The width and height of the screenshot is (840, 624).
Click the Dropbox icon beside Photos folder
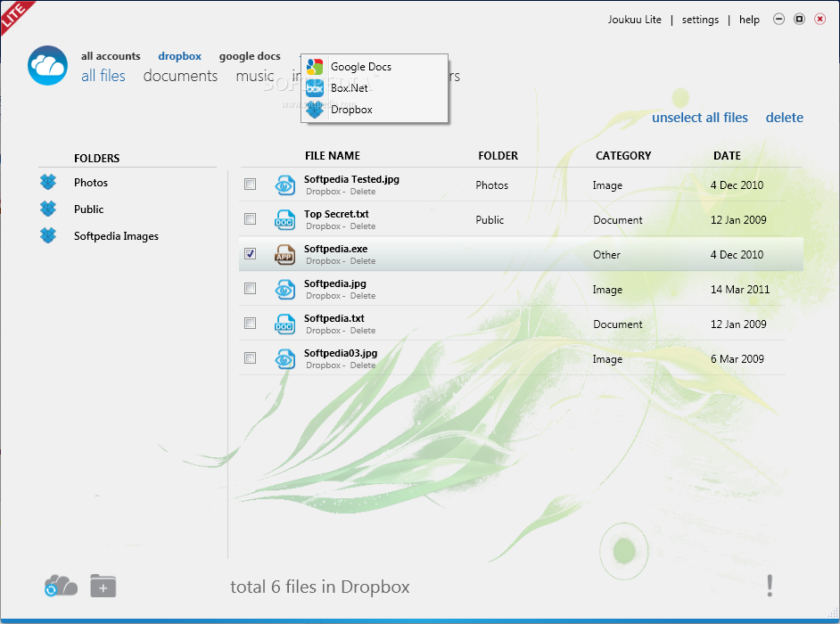48,182
